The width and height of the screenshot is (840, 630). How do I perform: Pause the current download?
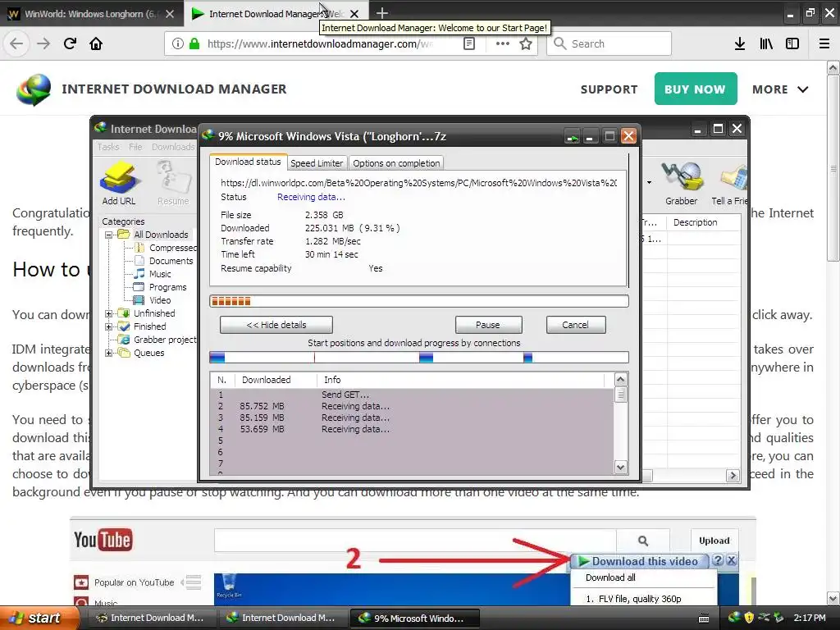(488, 325)
